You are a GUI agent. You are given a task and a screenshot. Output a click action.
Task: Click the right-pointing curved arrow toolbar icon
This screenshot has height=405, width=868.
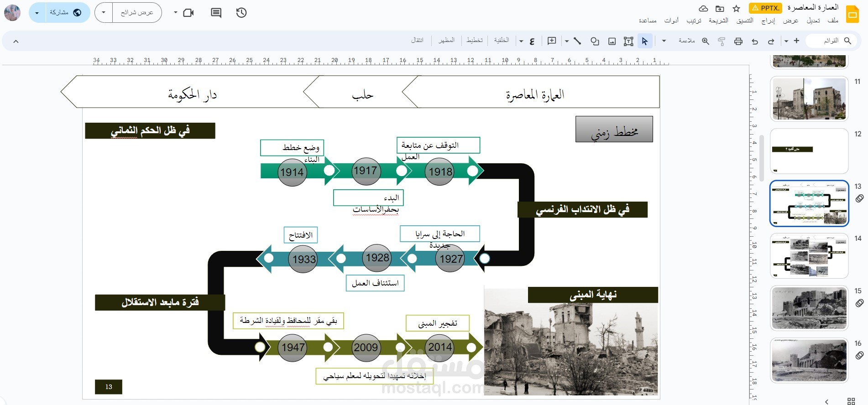771,41
